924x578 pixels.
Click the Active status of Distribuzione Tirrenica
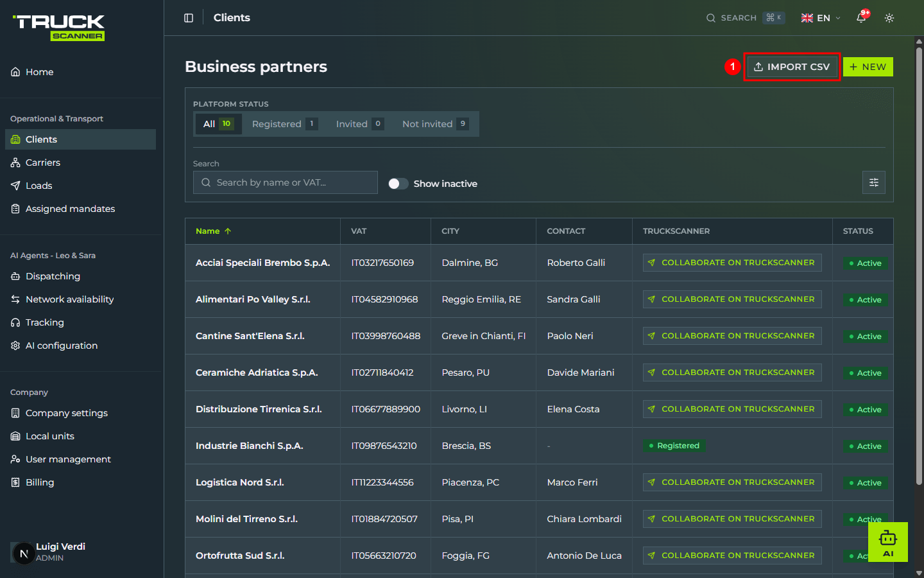[x=865, y=410]
